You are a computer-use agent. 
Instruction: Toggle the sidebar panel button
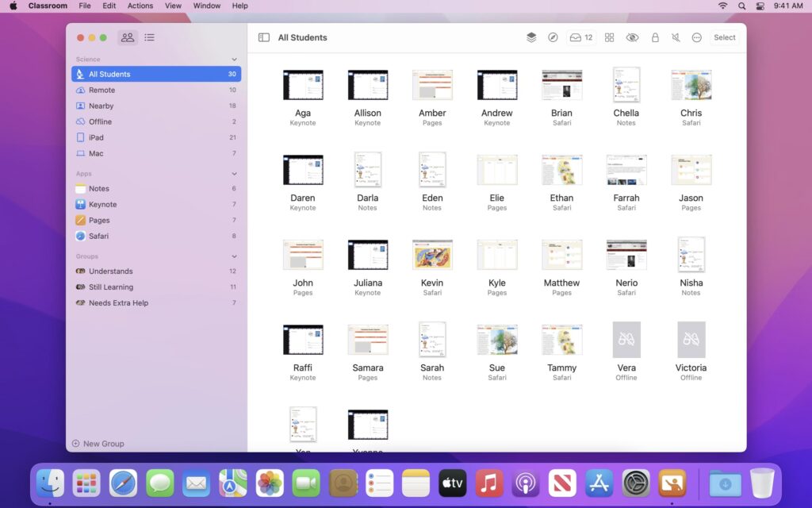264,37
